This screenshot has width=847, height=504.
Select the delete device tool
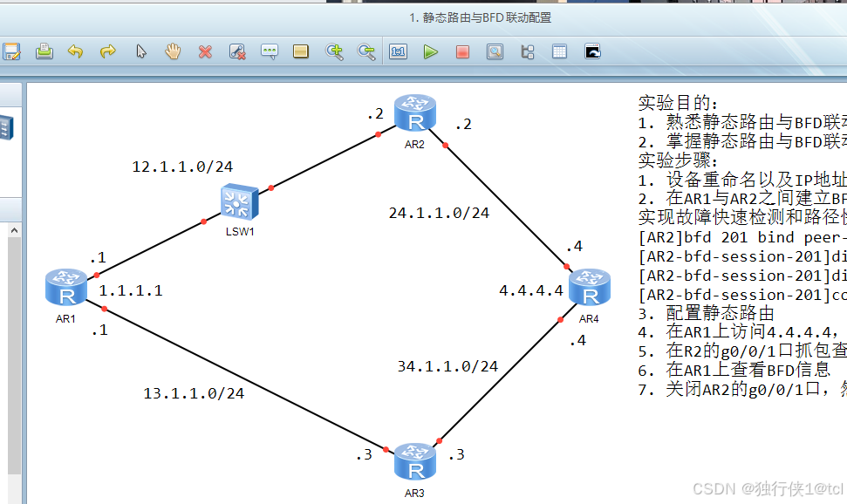[205, 51]
